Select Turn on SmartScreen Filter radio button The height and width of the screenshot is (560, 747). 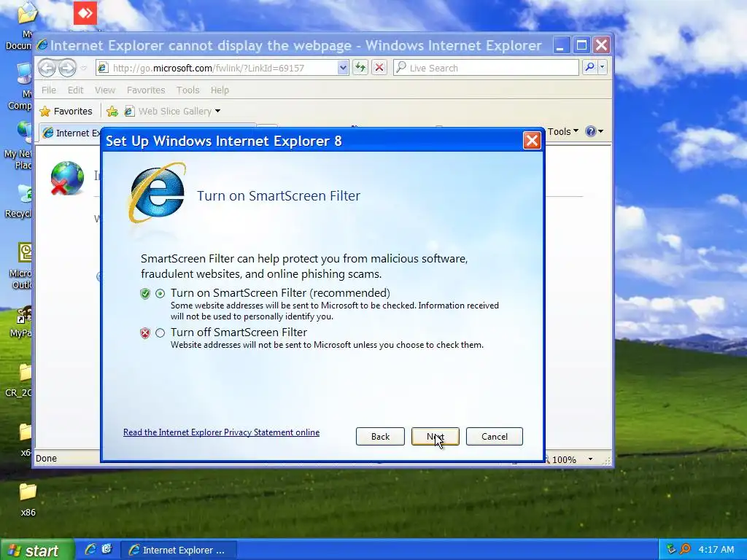[160, 293]
